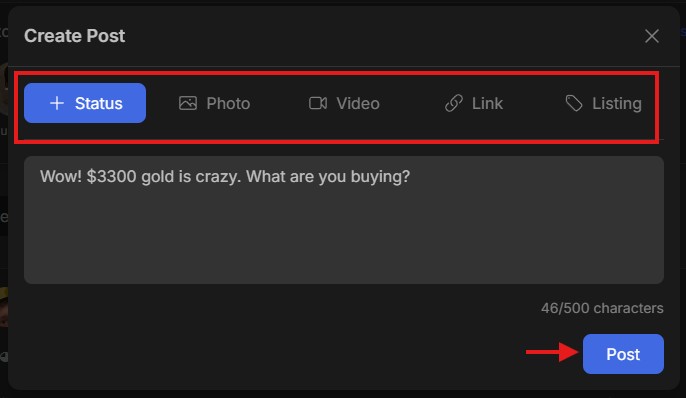Switch to the Link tab label
686x398 pixels.
click(487, 104)
